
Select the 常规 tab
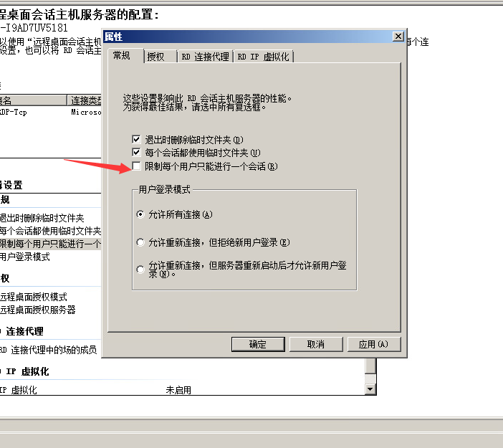point(122,56)
